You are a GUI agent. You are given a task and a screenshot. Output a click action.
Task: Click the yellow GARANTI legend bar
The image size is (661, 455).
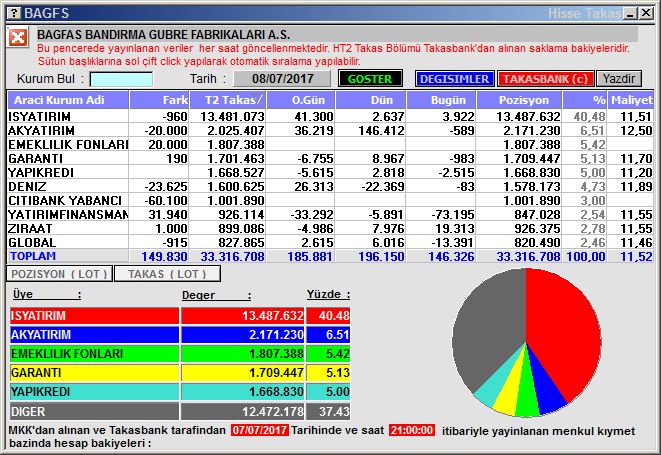click(94, 373)
